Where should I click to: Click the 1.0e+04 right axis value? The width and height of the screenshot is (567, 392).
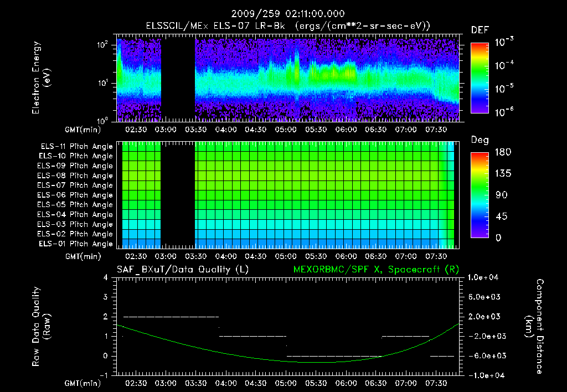click(483, 278)
